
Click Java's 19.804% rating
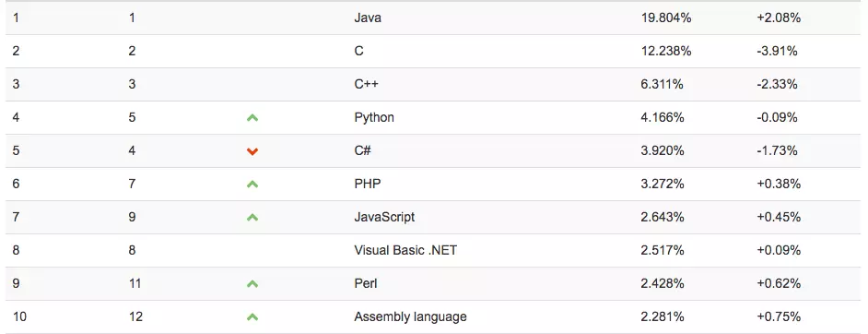click(666, 18)
